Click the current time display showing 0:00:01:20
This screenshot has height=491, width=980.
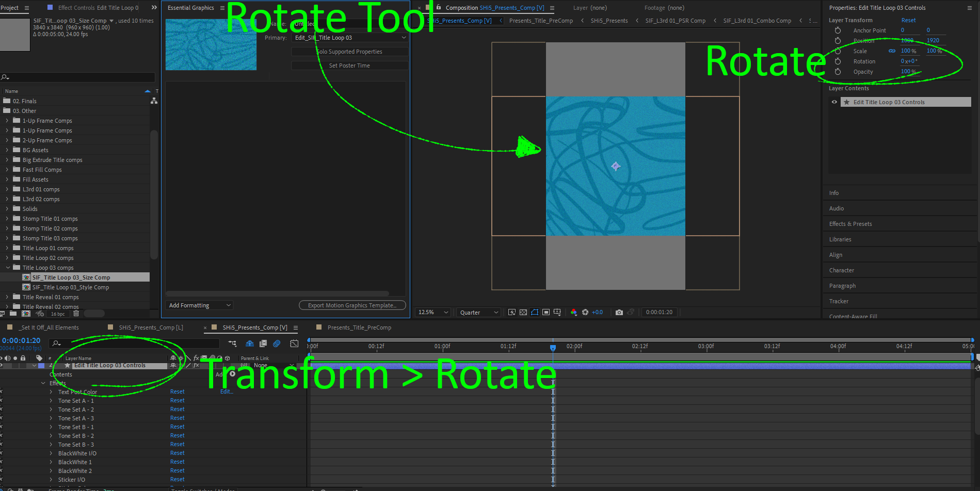coord(21,340)
